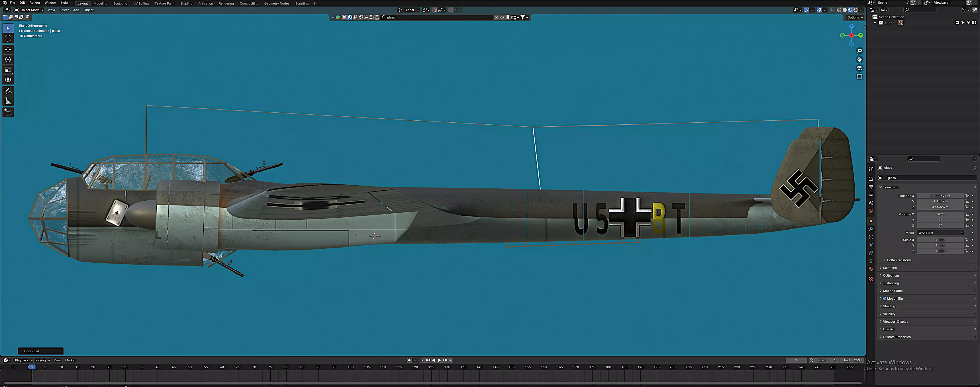Select the Add Cube tool

(8, 112)
